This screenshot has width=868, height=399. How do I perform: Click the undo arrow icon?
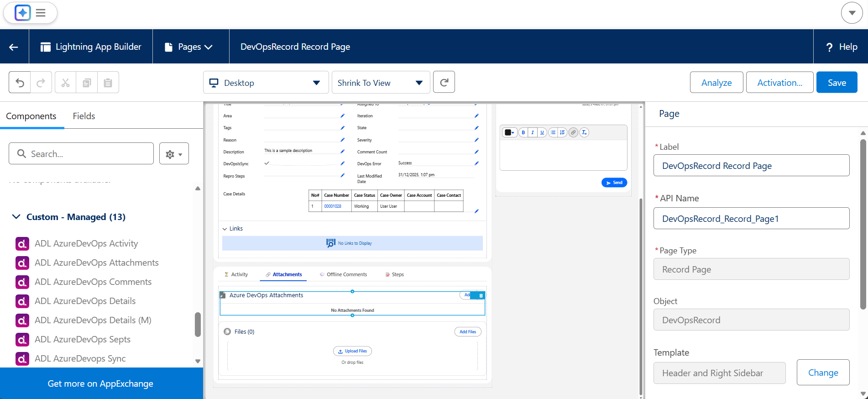[x=20, y=83]
